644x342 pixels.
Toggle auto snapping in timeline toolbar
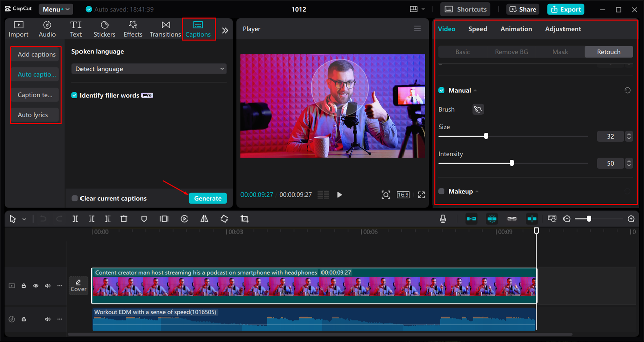(492, 219)
